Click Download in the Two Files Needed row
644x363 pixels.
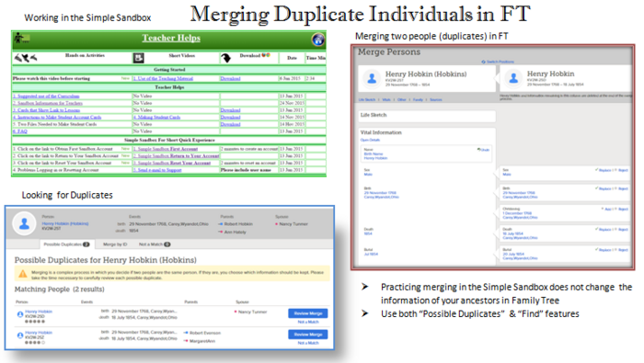(230, 124)
